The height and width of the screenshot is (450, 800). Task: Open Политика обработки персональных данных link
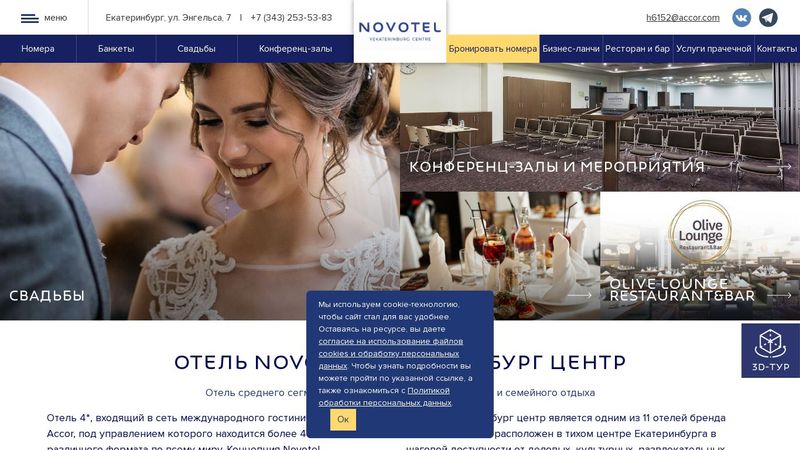384,396
